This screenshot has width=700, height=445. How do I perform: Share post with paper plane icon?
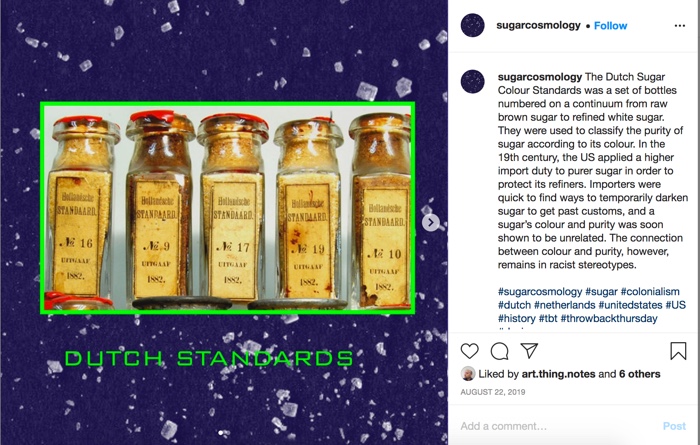point(529,350)
